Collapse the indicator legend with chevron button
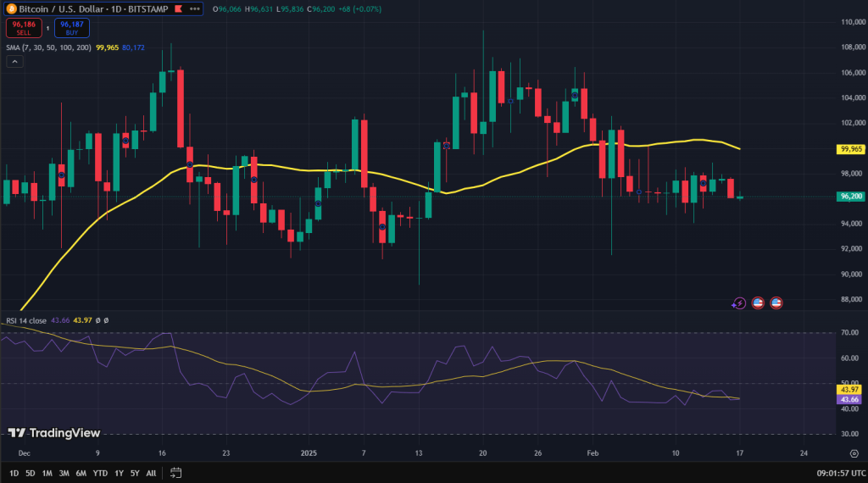The height and width of the screenshot is (483, 868). coord(15,61)
